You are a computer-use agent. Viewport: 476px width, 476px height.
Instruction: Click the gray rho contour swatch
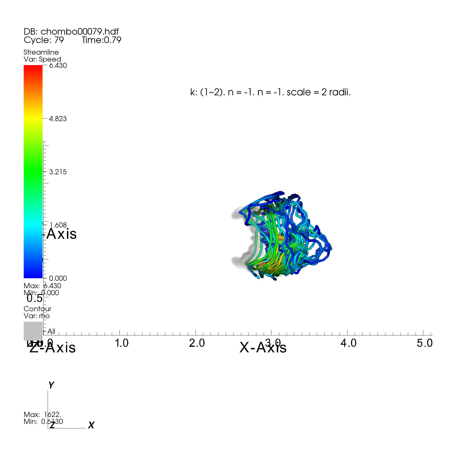(x=33, y=331)
